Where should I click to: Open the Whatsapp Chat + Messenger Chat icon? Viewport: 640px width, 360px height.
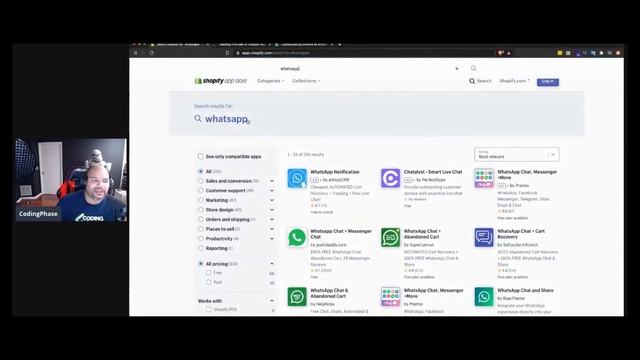[297, 238]
